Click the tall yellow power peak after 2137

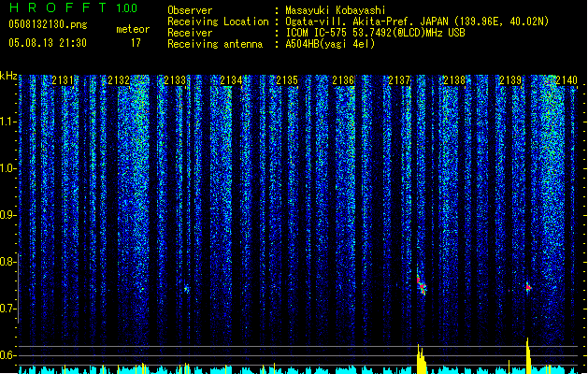pyautogui.click(x=421, y=359)
